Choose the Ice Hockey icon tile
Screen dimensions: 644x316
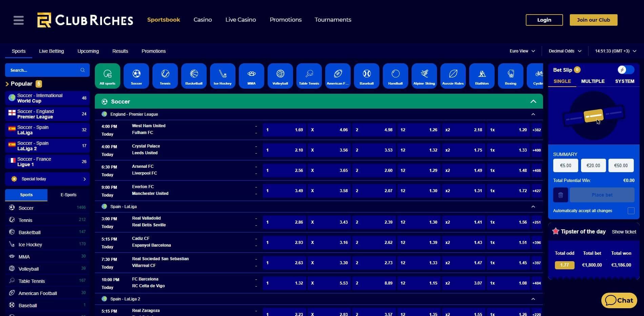tap(223, 76)
